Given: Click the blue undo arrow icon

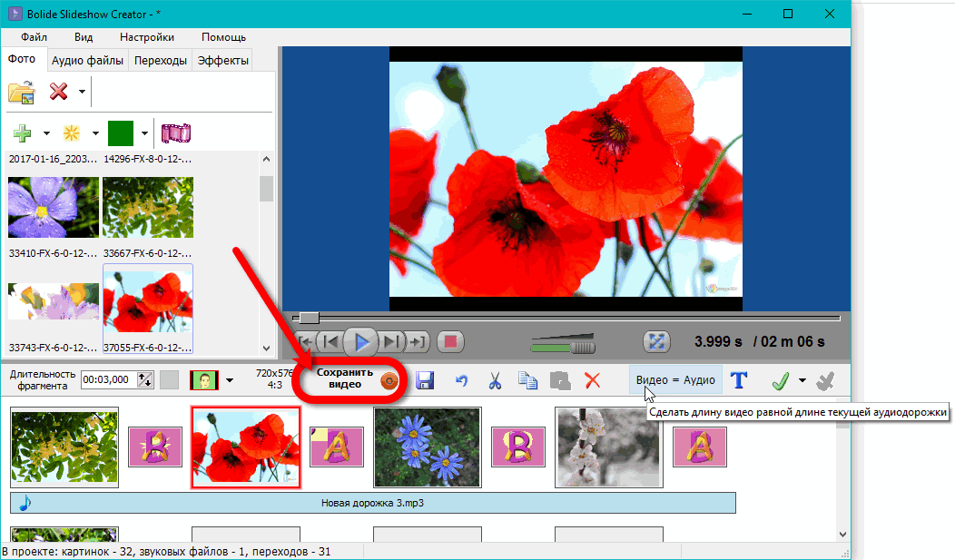Looking at the screenshot, I should pyautogui.click(x=462, y=381).
